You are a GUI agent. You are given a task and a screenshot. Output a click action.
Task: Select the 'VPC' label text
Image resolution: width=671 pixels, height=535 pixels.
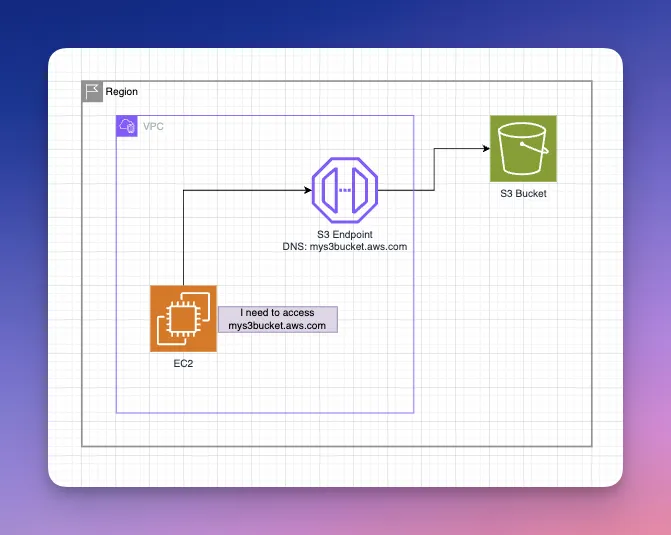(153, 126)
